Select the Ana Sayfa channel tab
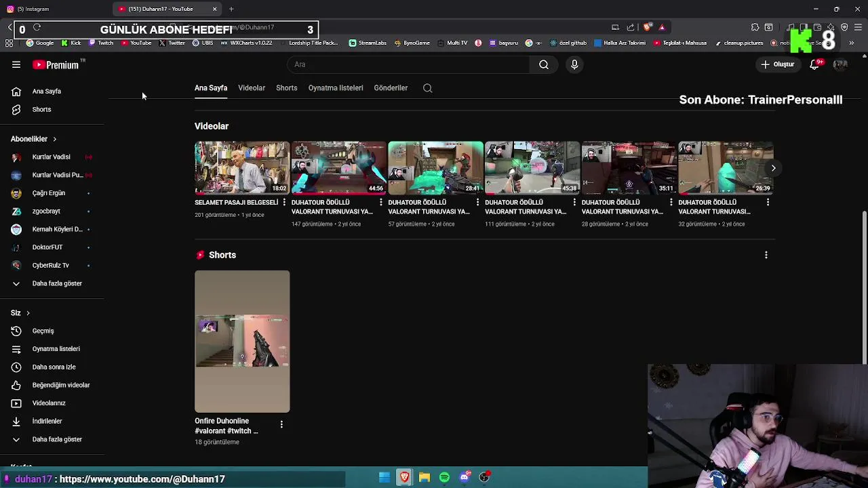This screenshot has height=488, width=868. point(211,88)
